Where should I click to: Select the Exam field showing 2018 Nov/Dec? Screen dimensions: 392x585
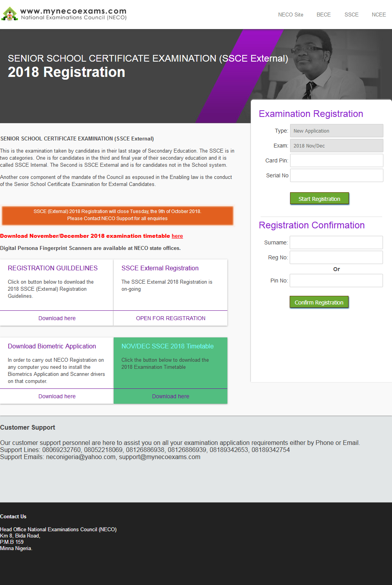336,146
